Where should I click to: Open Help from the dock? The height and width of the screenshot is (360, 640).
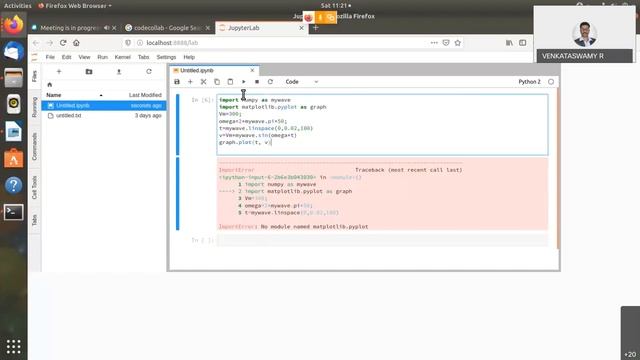pos(13,185)
